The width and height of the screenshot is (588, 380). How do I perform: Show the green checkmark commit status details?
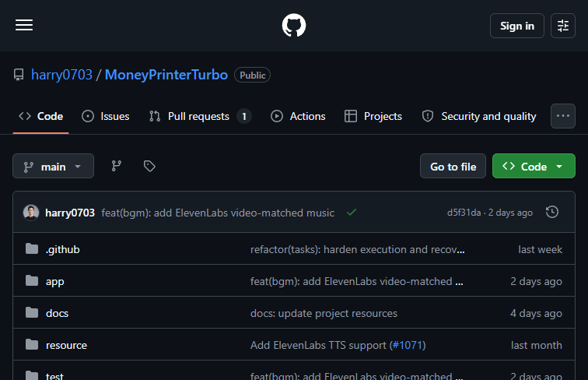pyautogui.click(x=352, y=213)
